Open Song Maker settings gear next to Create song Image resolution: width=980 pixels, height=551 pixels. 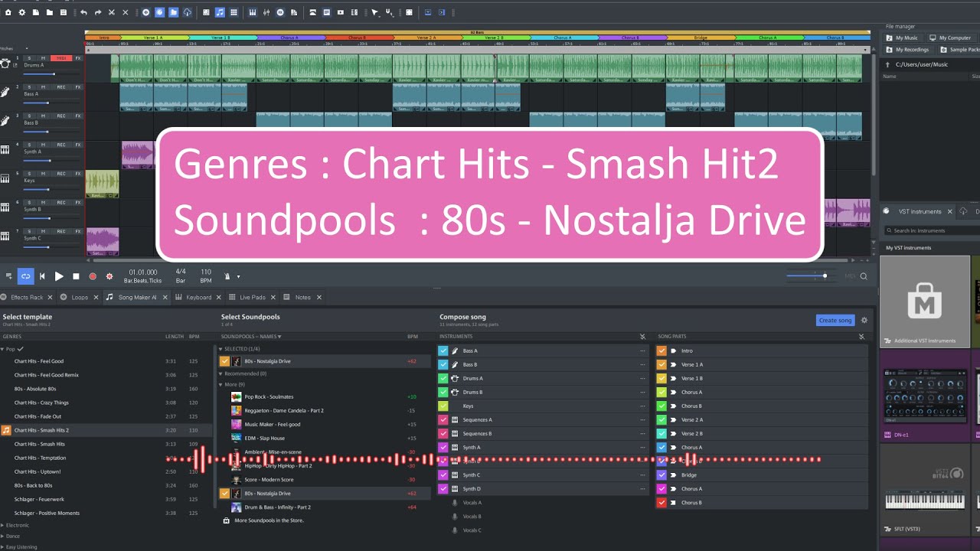click(864, 321)
